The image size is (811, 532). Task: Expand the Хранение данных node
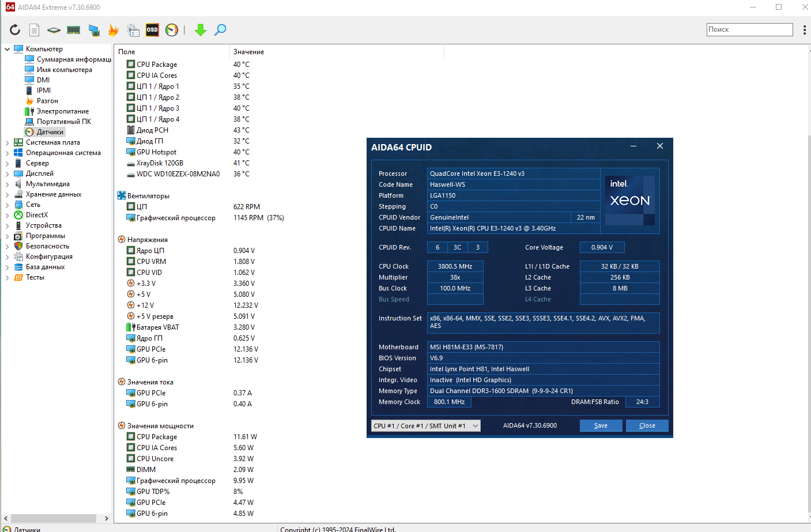coord(7,194)
